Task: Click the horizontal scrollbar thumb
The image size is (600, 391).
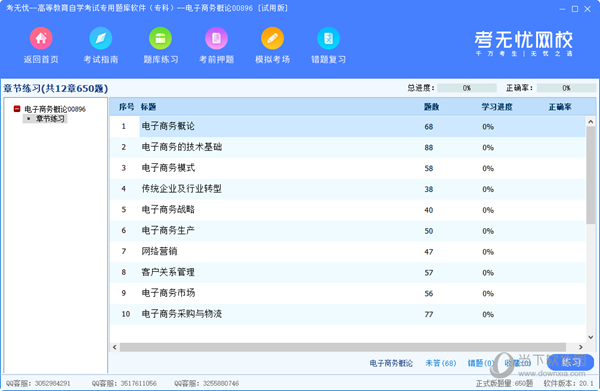Action: [343, 347]
